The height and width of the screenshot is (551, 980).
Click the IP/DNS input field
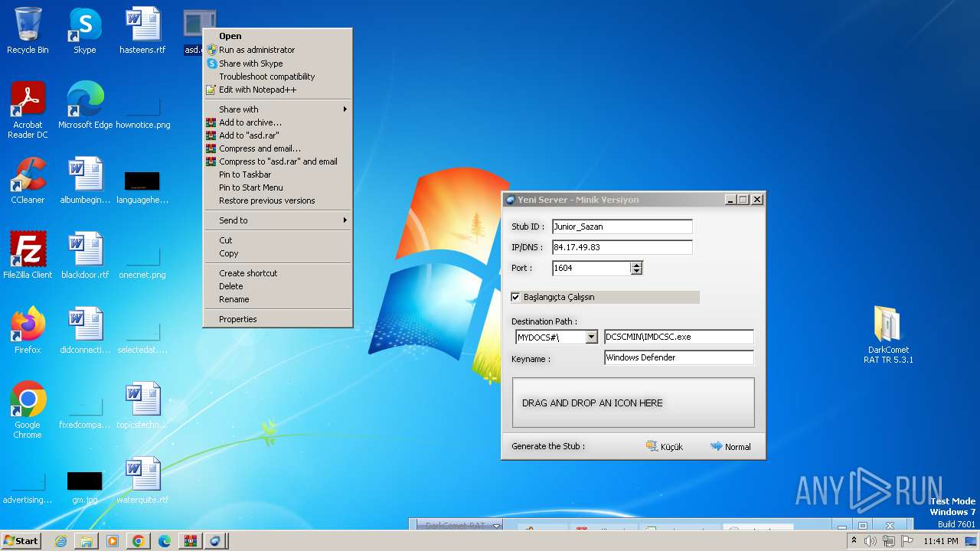622,247
